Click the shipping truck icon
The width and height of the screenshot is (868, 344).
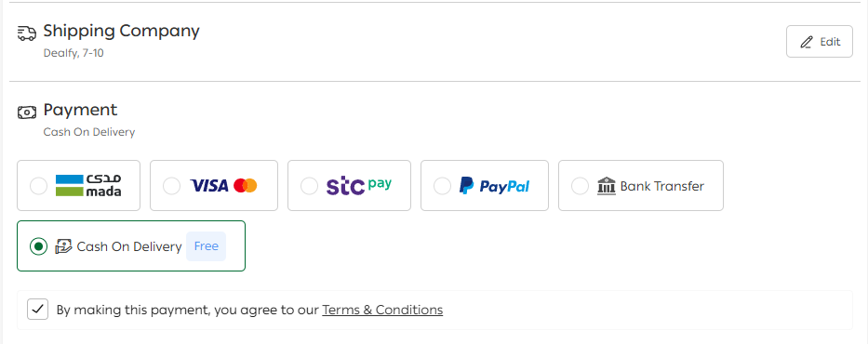(27, 33)
